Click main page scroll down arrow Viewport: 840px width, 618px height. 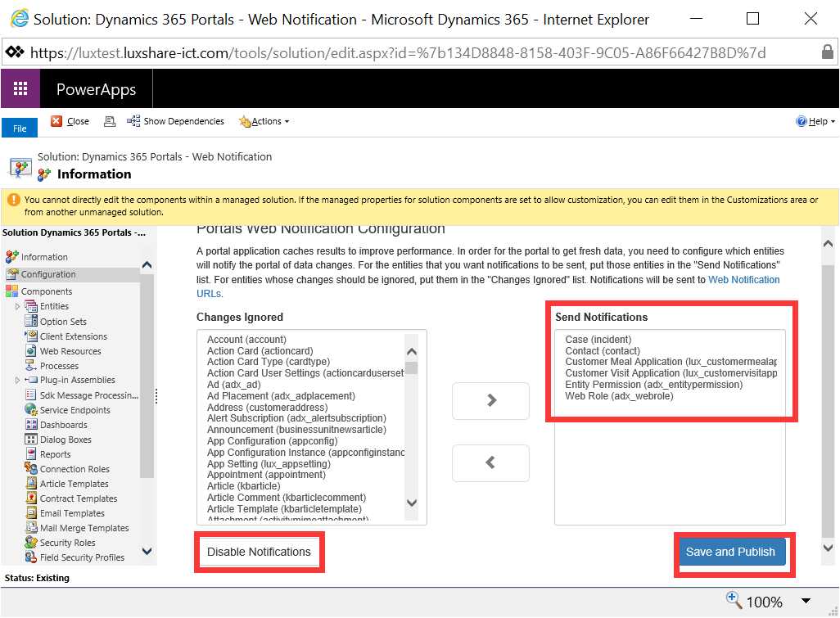click(x=828, y=548)
